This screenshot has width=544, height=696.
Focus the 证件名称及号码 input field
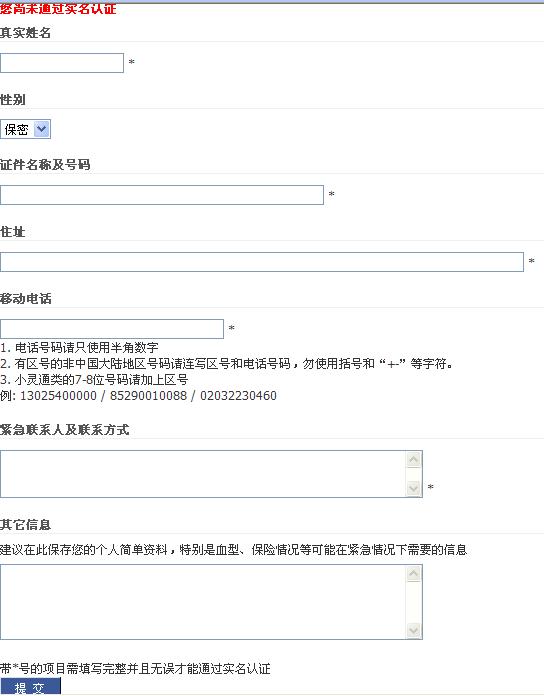click(x=162, y=195)
